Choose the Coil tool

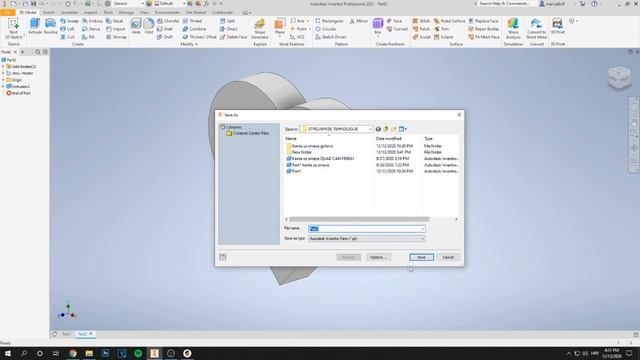(68, 37)
